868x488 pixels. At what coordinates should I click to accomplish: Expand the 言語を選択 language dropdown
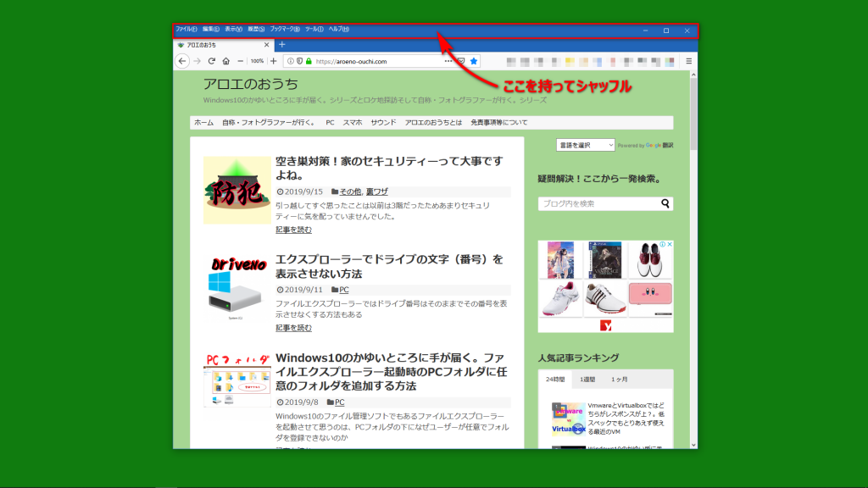[x=586, y=145]
